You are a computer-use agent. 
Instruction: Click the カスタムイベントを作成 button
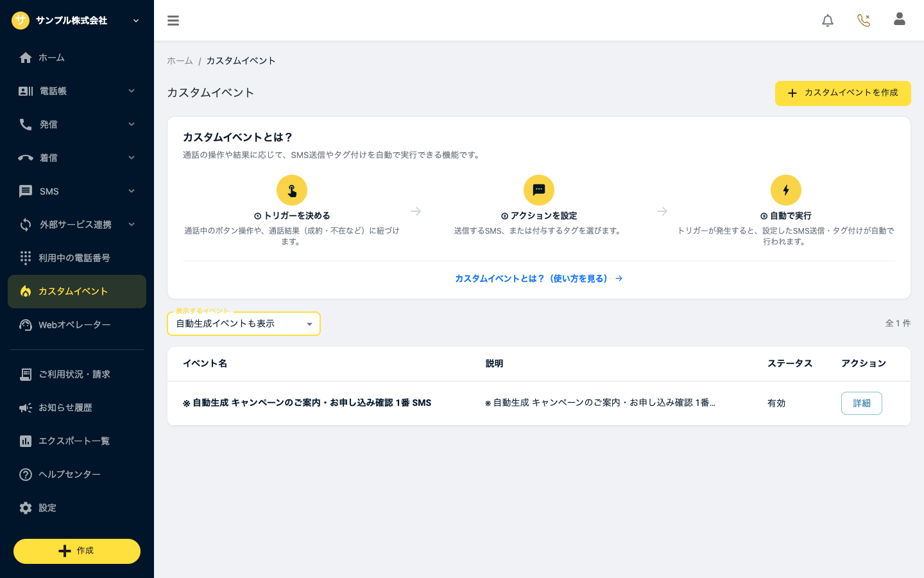coord(843,93)
